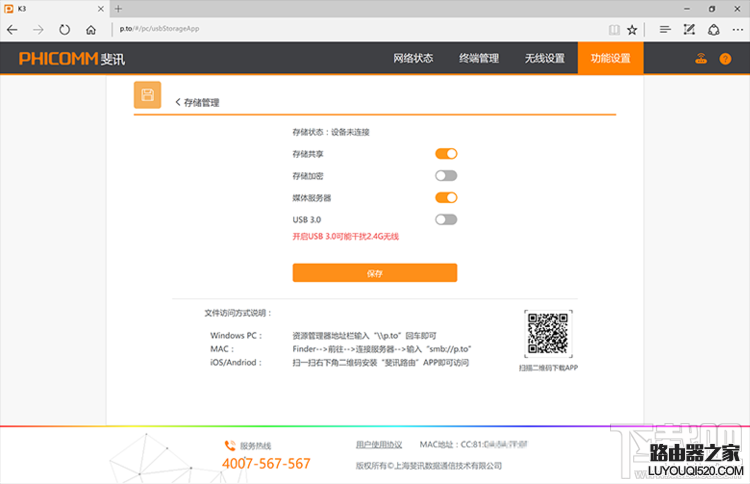Add page to favorites star
The height and width of the screenshot is (484, 750).
tap(632, 30)
